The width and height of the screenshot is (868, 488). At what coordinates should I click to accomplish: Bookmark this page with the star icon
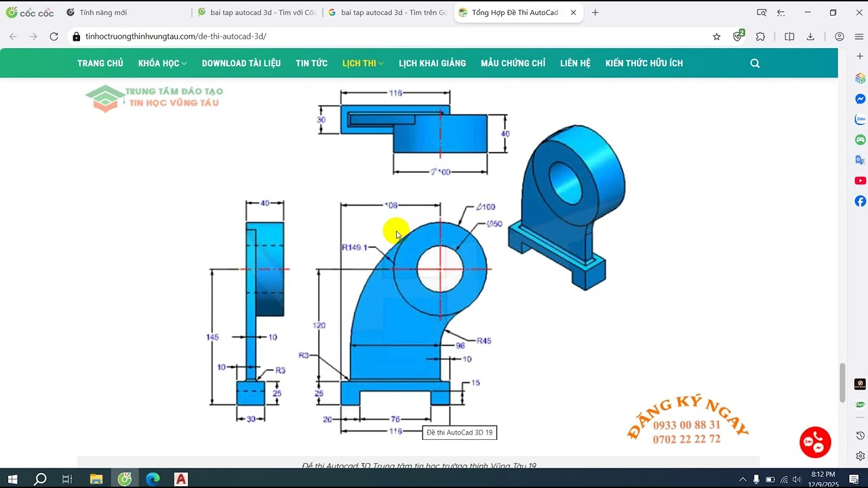(x=717, y=37)
